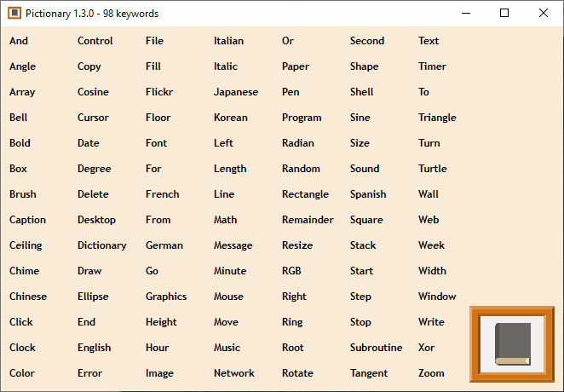564x392 pixels.
Task: Choose the 'Color' keyword
Action: pos(22,373)
